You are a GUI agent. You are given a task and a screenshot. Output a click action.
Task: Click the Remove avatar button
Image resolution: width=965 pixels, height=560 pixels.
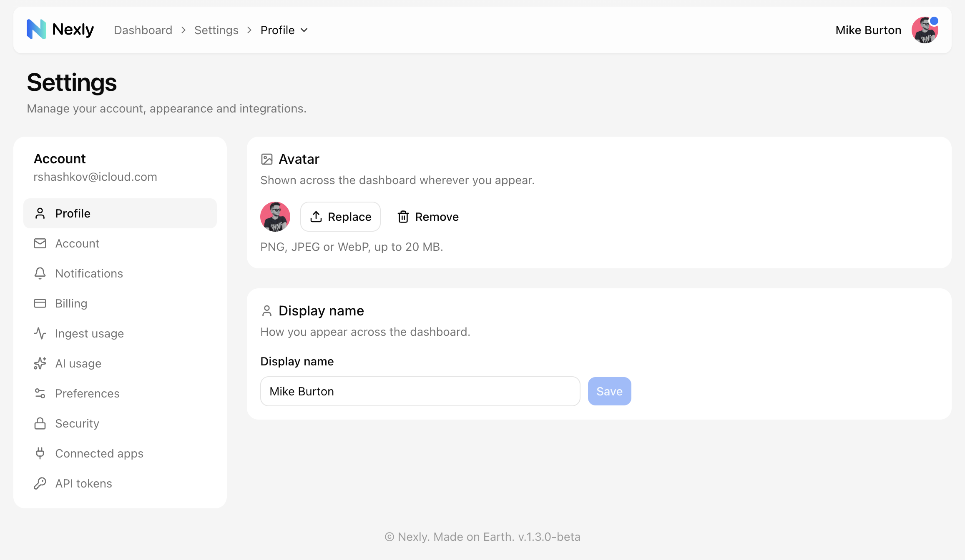[x=428, y=217]
